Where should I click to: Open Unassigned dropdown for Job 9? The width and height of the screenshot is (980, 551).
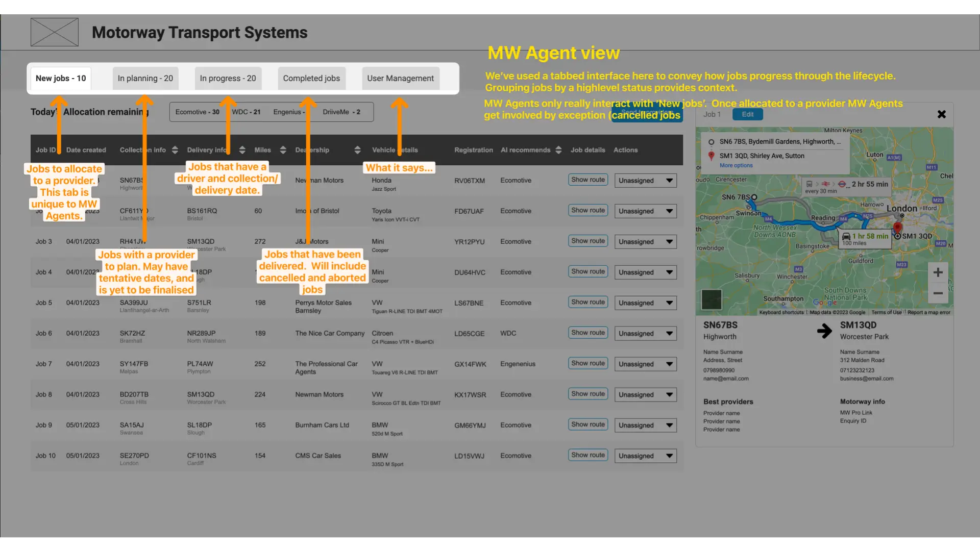[x=646, y=425]
